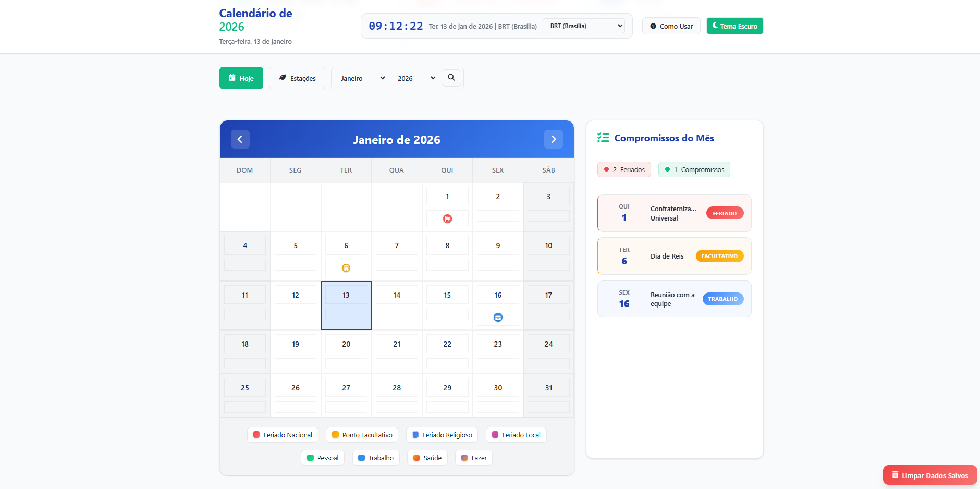Viewport: 980px width, 489px height.
Task: Toggle the Compromissos filter chip
Action: click(x=694, y=169)
